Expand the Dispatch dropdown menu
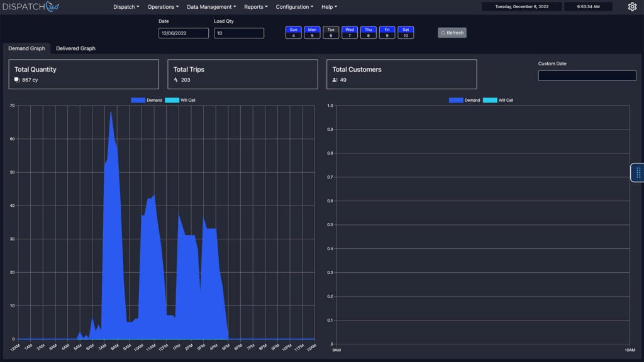The image size is (644, 362). [x=126, y=7]
